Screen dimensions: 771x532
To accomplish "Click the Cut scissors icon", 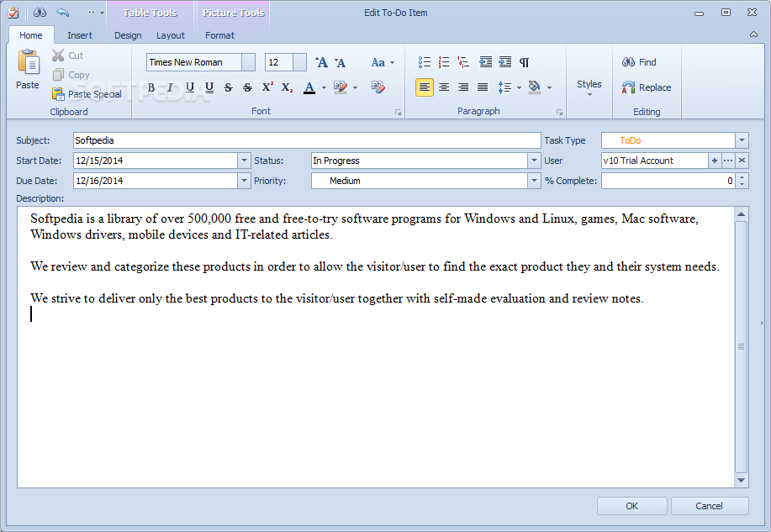I will [58, 55].
